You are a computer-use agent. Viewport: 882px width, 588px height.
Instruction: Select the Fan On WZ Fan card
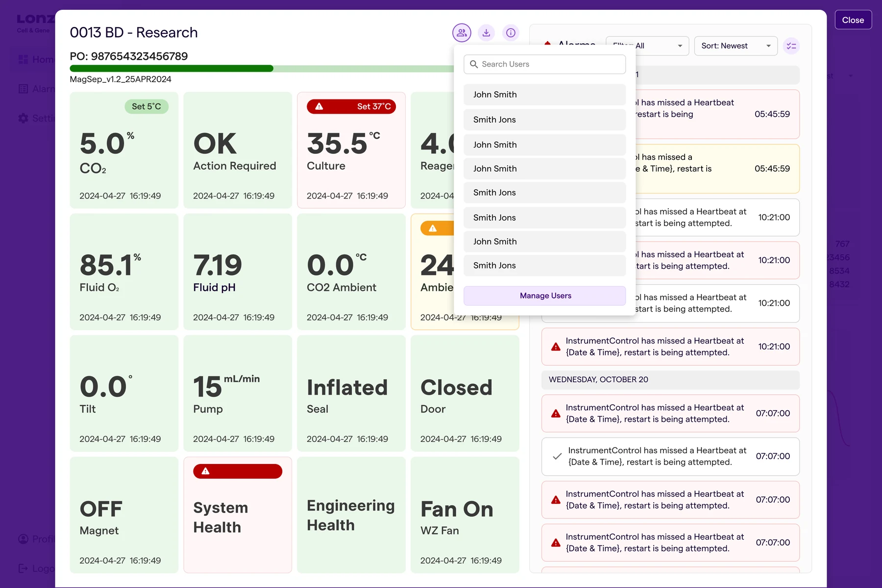click(x=465, y=515)
